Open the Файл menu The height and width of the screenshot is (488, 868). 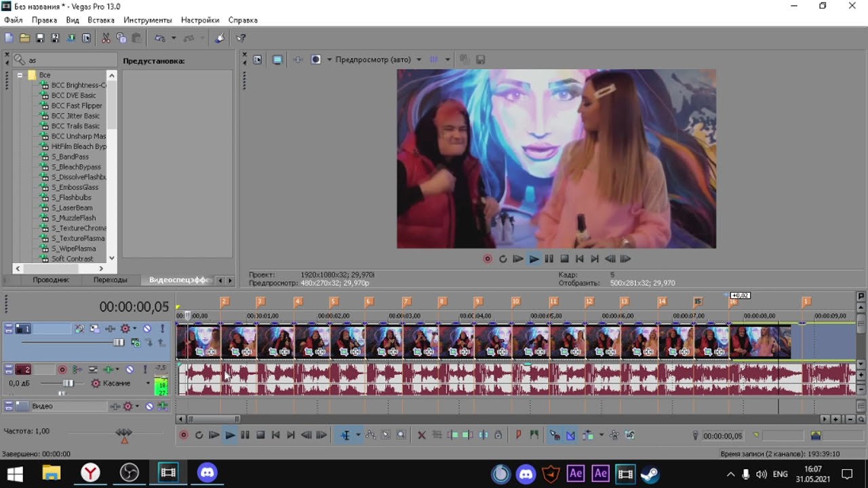pyautogui.click(x=13, y=20)
